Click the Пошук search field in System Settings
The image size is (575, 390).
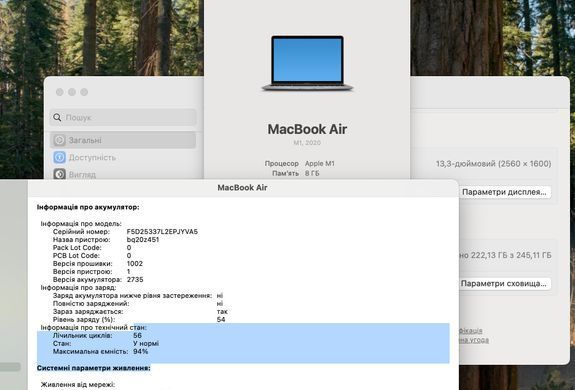(123, 117)
